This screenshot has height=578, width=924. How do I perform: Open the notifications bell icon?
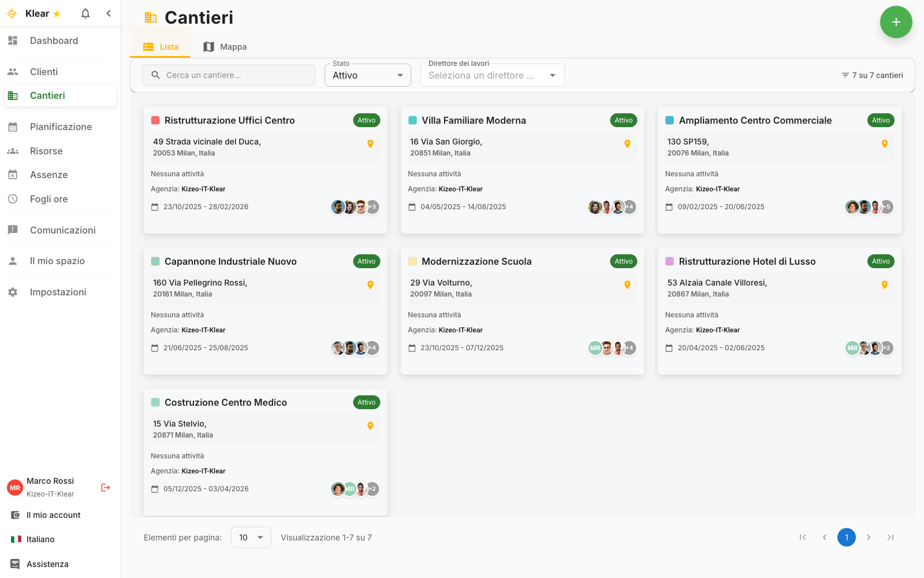(85, 13)
